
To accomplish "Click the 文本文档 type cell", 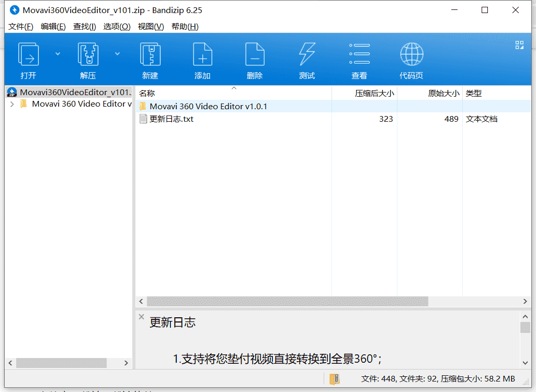I will 481,119.
